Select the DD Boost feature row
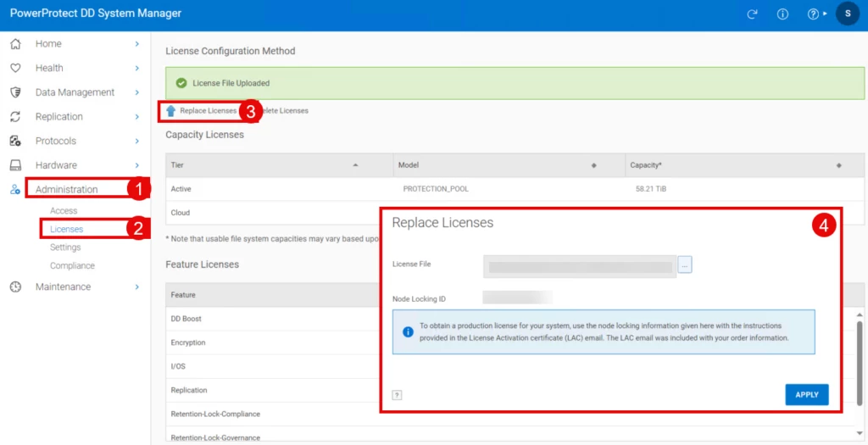 [x=272, y=319]
